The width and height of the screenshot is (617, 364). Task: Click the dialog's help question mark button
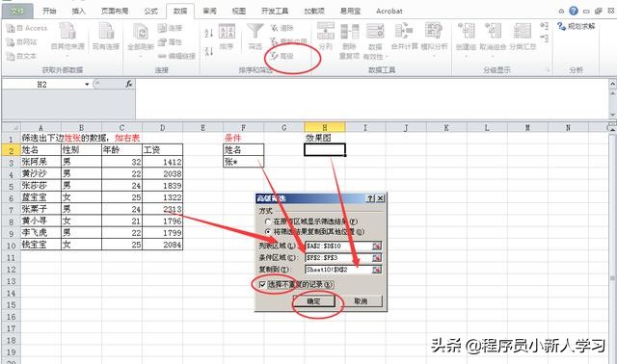pyautogui.click(x=370, y=198)
